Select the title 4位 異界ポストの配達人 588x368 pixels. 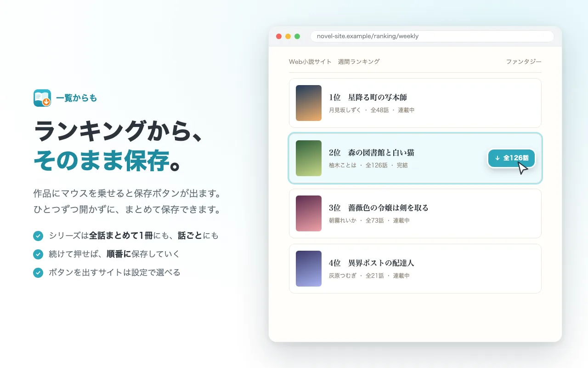coord(372,263)
